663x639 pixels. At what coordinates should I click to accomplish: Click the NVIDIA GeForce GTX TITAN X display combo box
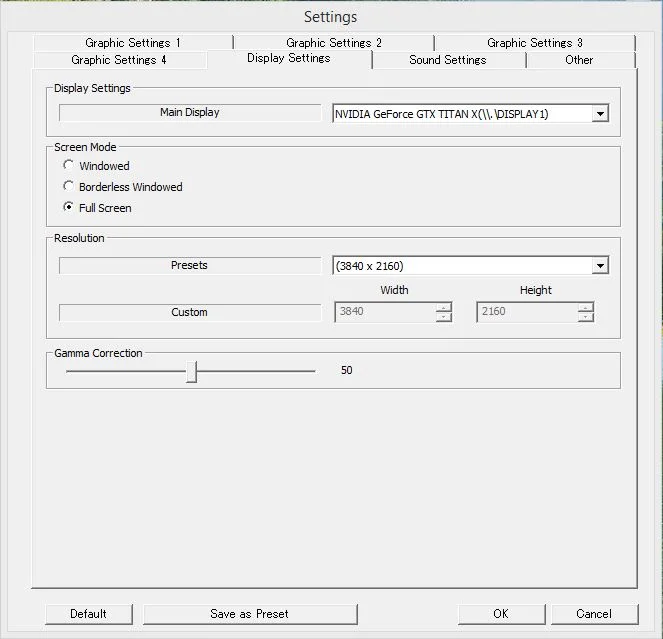coord(470,114)
